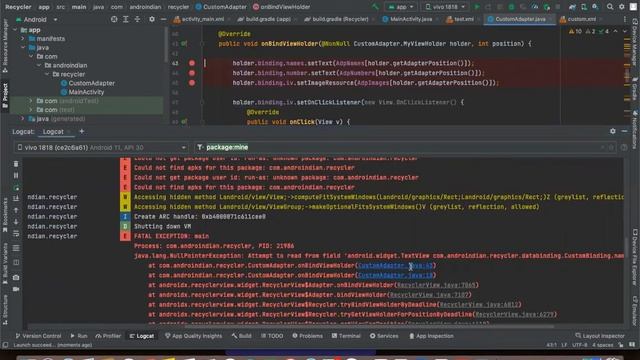Screen dimensions: 640x360
Task: Click the Make Project hammer icon
Action: [375, 7]
